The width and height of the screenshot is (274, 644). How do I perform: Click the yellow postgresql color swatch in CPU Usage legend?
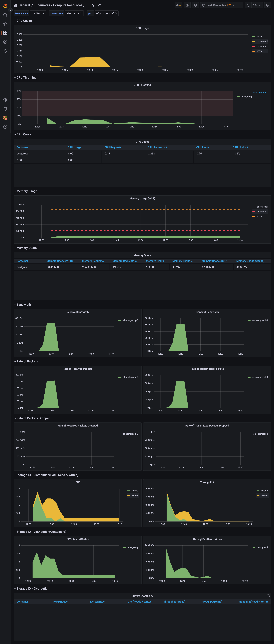click(x=253, y=41)
